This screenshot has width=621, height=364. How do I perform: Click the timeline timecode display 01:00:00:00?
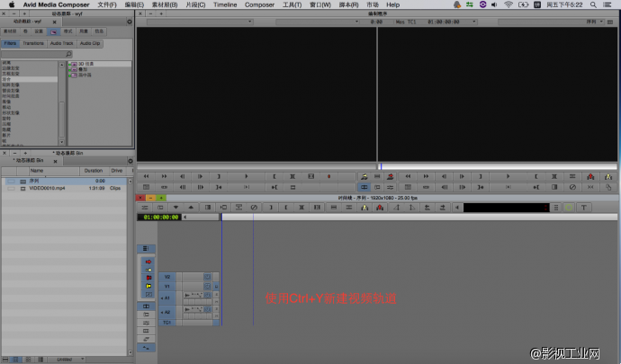coord(158,218)
